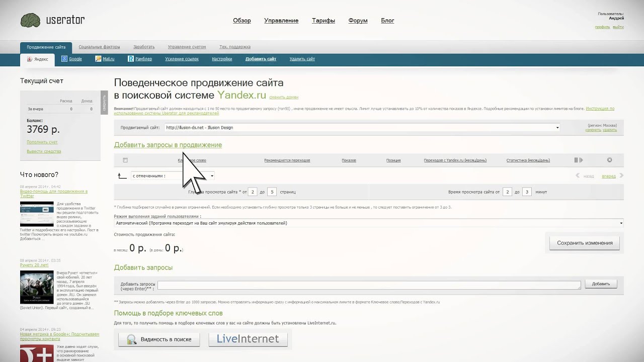The height and width of the screenshot is (362, 644).
Task: Open 'Новая метрика в Google+' news link
Action: point(59,336)
